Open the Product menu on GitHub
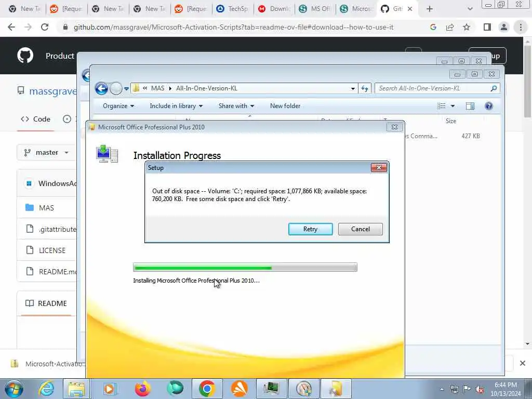 [60, 56]
